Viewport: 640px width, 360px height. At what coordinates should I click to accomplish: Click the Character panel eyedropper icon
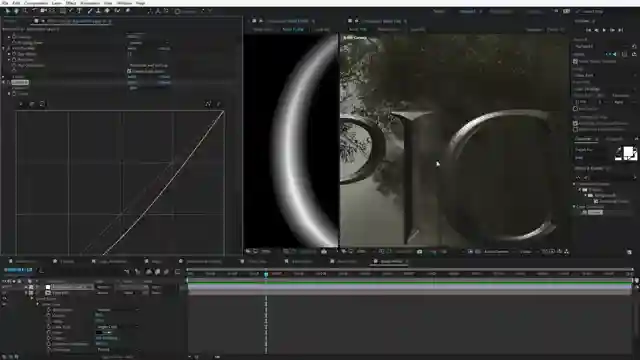point(618,151)
